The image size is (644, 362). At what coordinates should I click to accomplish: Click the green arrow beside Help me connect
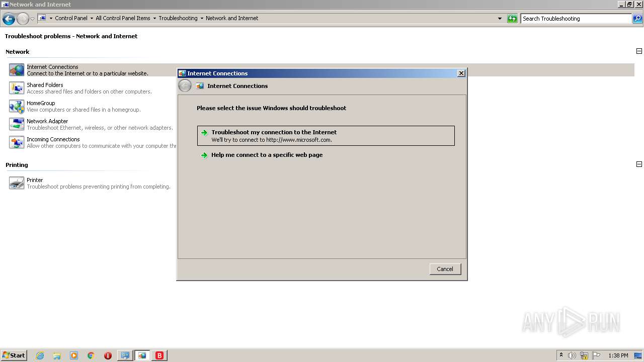pyautogui.click(x=204, y=155)
